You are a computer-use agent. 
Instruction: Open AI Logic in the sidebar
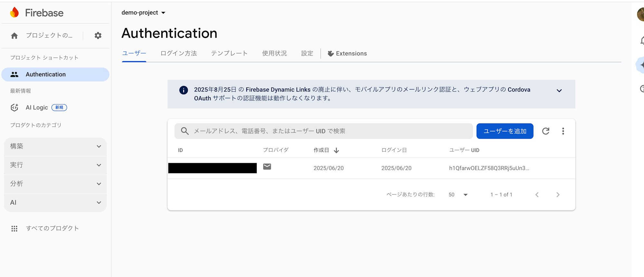[x=37, y=107]
